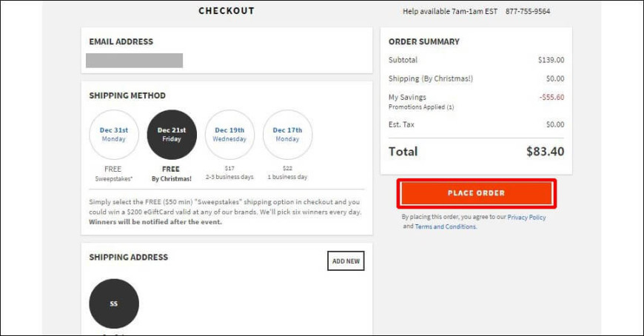Click the greyed-out email address field
This screenshot has width=644, height=336.
[x=134, y=61]
